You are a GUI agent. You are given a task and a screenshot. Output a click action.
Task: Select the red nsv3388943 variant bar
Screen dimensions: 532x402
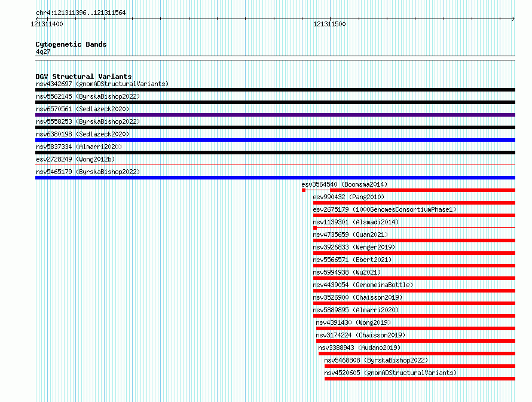coord(417,354)
